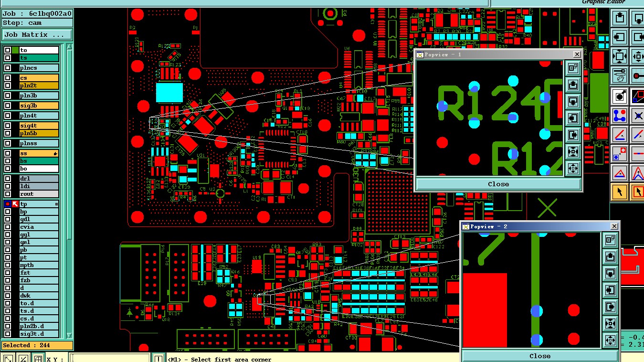
Task: Click zoom home fit icon in main toolbar
Action: pos(620,56)
